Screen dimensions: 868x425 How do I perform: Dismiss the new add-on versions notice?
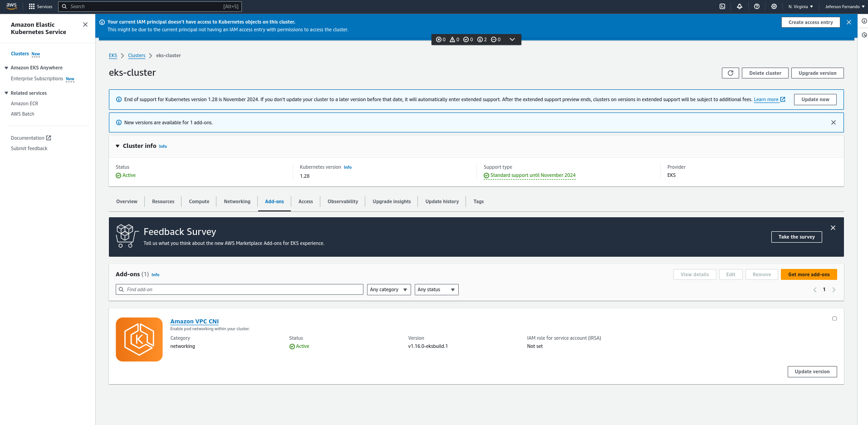pyautogui.click(x=834, y=122)
